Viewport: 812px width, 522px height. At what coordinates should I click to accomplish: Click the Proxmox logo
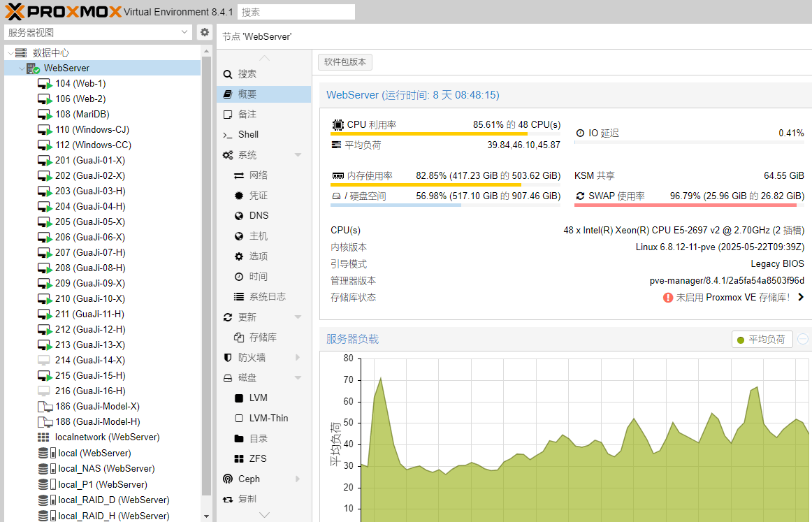[x=63, y=11]
